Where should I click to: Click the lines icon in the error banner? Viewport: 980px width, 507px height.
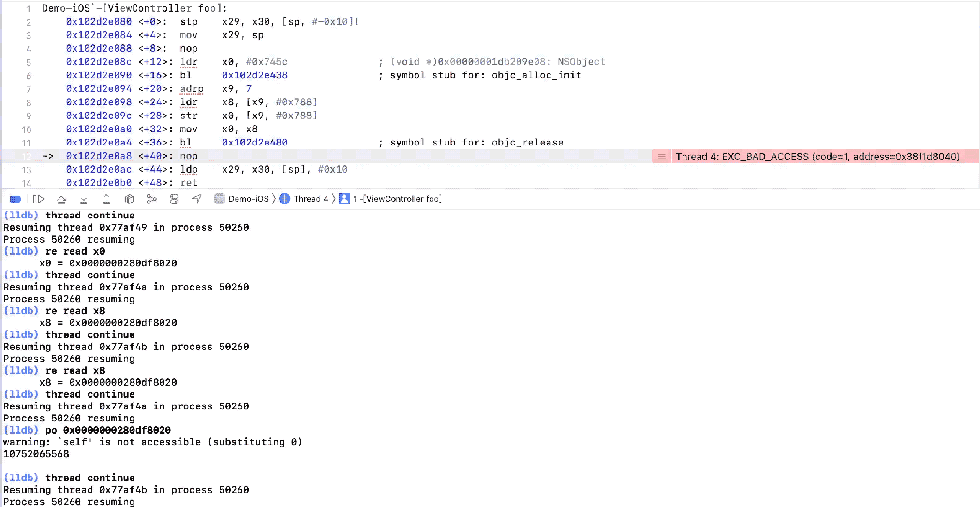(x=662, y=156)
